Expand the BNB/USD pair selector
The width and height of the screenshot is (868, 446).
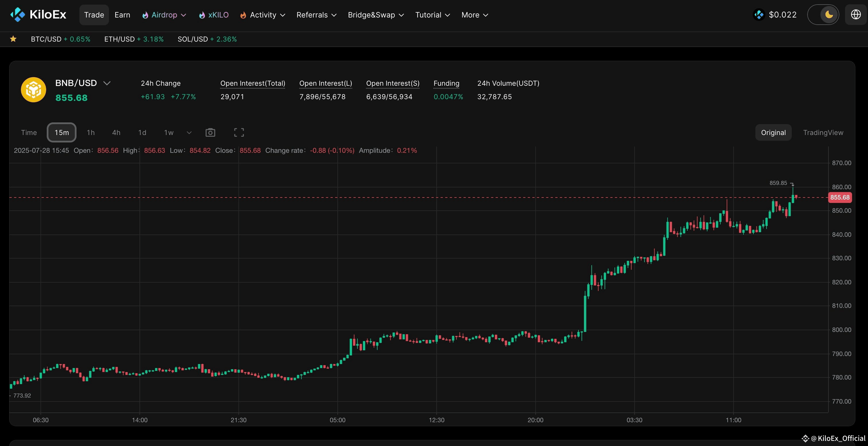[x=107, y=83]
